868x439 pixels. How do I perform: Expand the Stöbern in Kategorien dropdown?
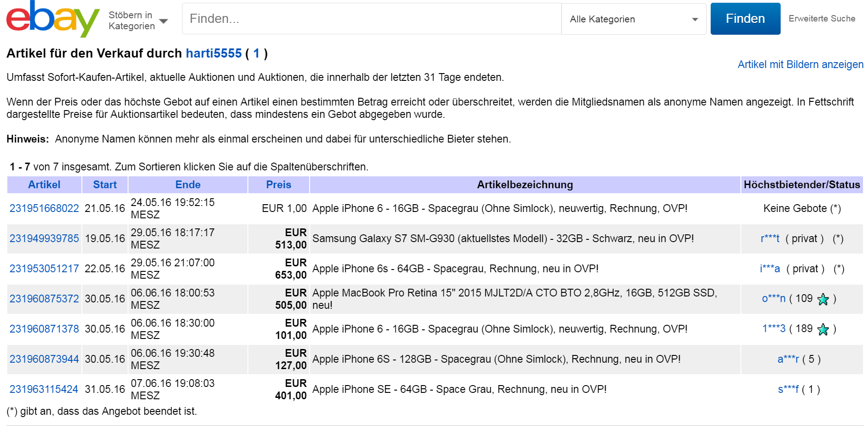[x=138, y=21]
